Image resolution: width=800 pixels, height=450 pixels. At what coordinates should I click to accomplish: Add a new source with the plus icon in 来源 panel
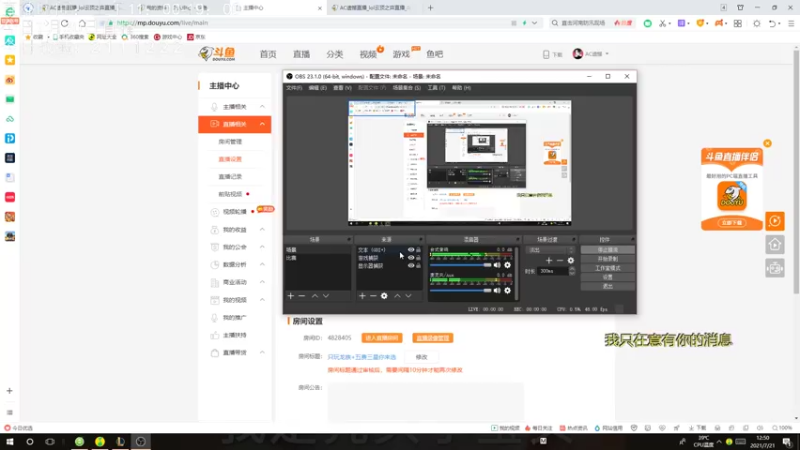coord(362,296)
